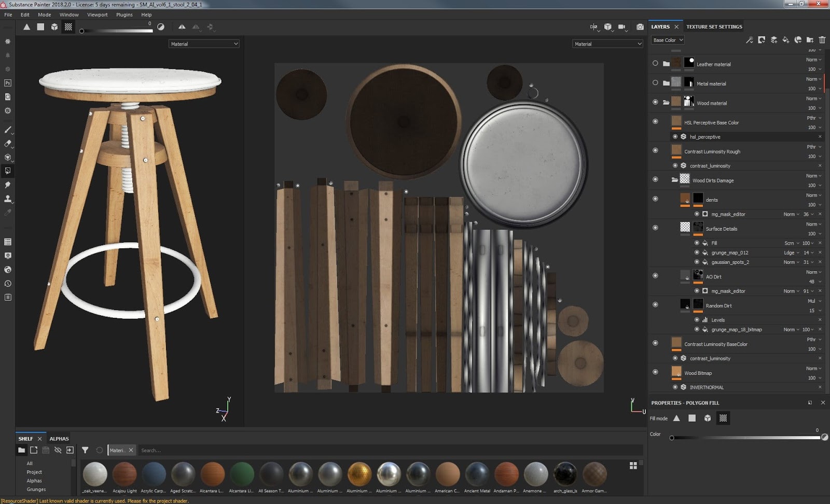Show the Leather material layer
Image resolution: width=830 pixels, height=504 pixels.
pyautogui.click(x=655, y=63)
